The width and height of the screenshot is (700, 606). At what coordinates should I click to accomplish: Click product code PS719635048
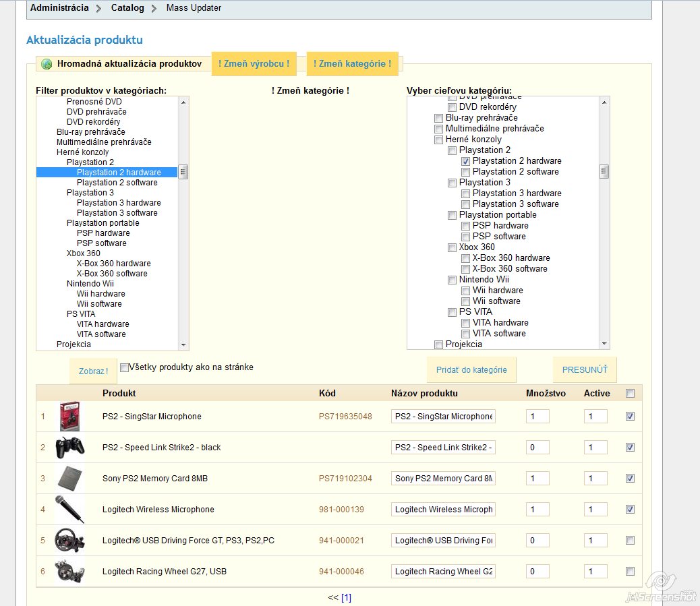click(x=345, y=417)
